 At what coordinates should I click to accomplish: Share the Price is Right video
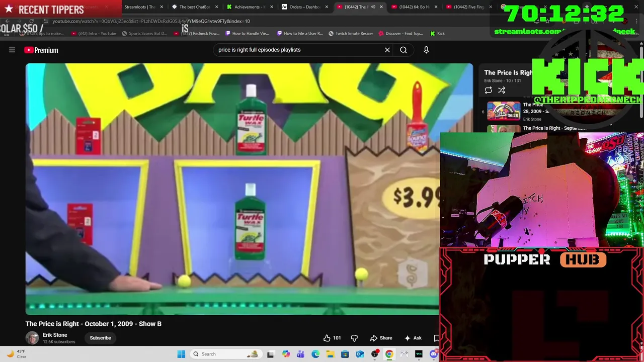click(x=381, y=338)
